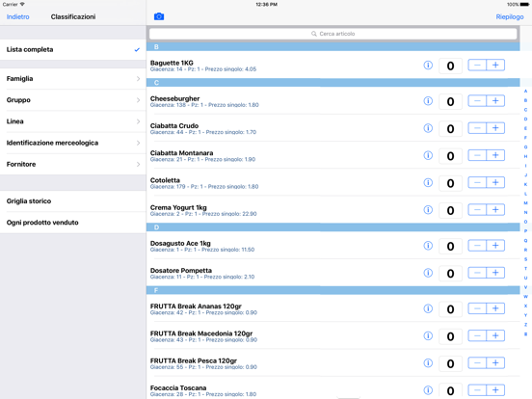Open the Riepilogo summary
The height and width of the screenshot is (399, 532).
[510, 16]
